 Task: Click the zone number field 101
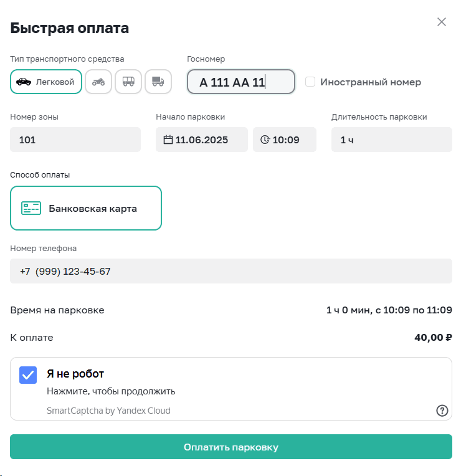[75, 140]
